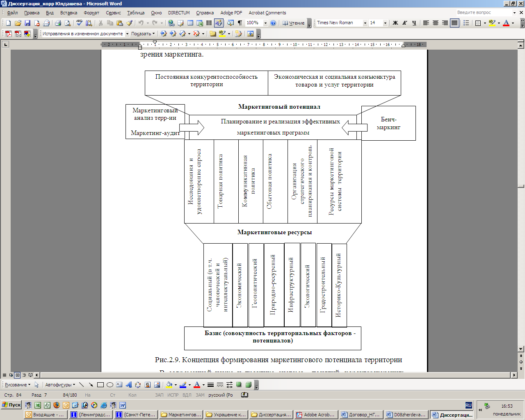Screen dimensions: 525x420
Task: Insert WordArt from the drawing toolbar
Action: [x=128, y=385]
